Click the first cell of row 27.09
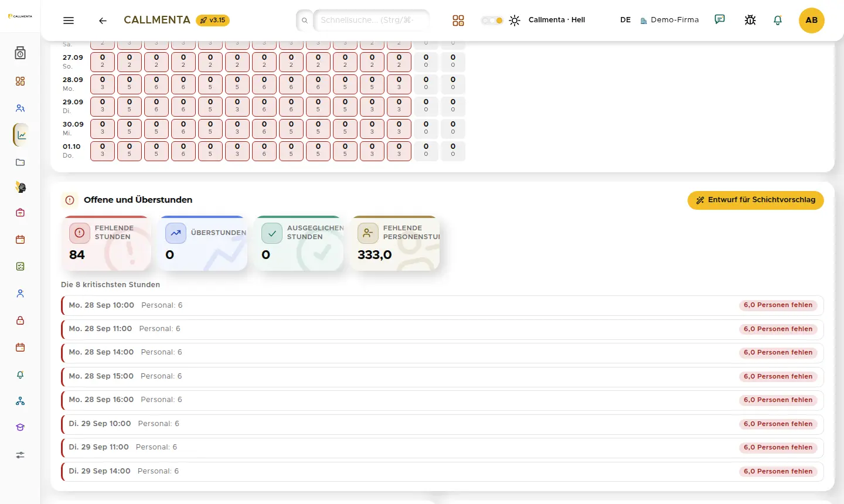Image resolution: width=844 pixels, height=504 pixels. pos(103,62)
